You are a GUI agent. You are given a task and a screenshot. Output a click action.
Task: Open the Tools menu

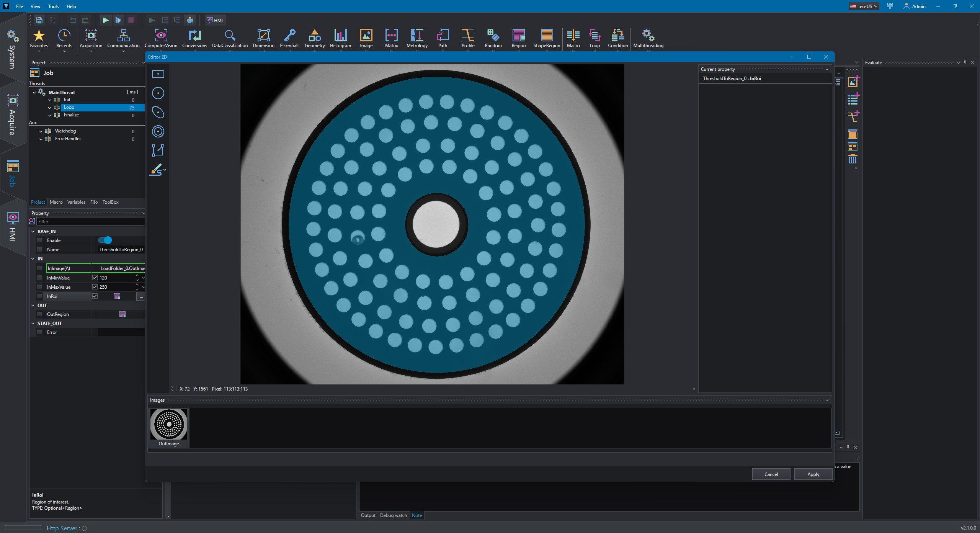[x=53, y=6]
